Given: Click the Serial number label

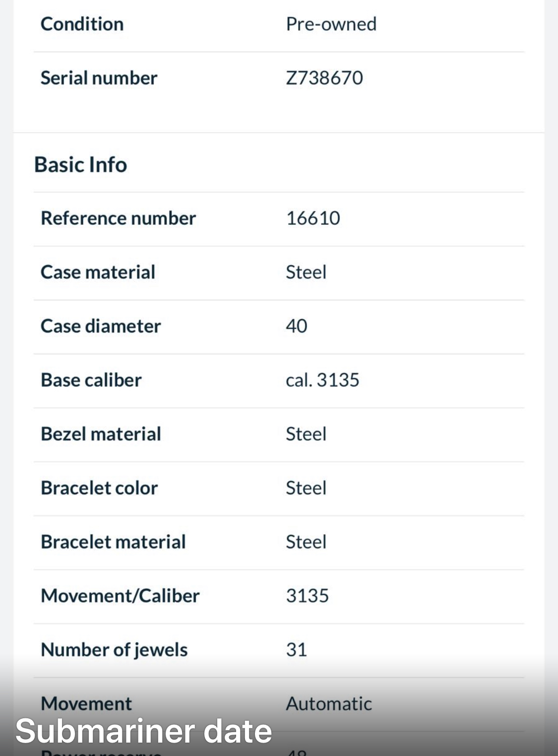Looking at the screenshot, I should [x=99, y=78].
